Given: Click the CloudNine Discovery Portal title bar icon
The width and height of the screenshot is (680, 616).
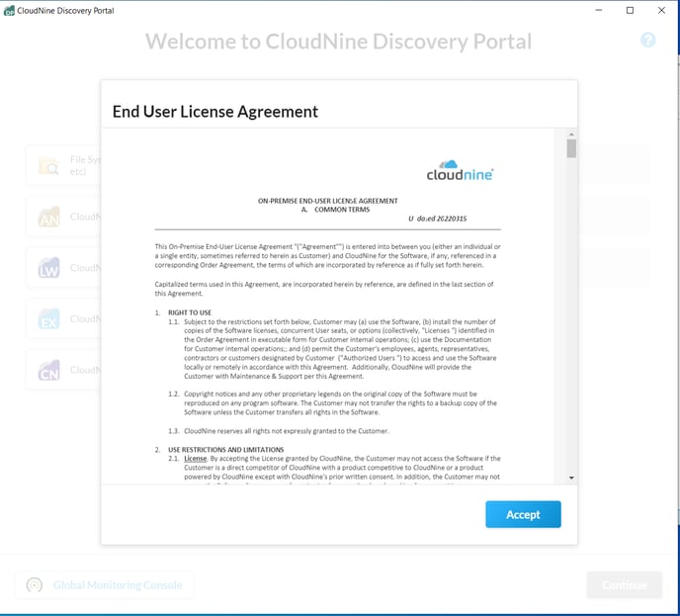Looking at the screenshot, I should pyautogui.click(x=9, y=11).
